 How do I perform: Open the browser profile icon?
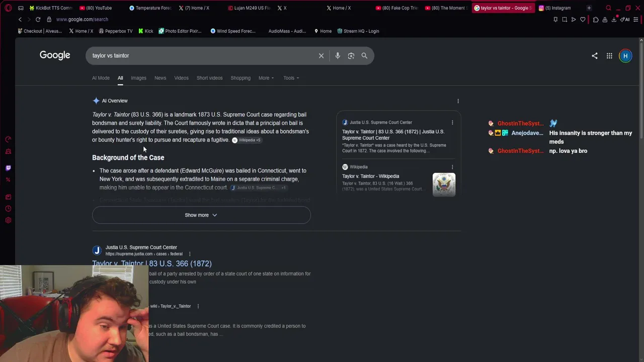(605, 19)
